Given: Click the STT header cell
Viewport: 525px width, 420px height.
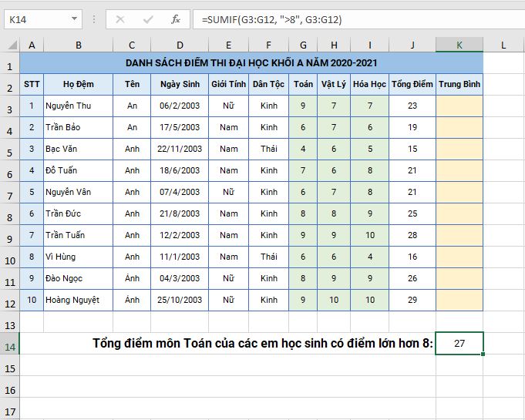Looking at the screenshot, I should coord(32,84).
